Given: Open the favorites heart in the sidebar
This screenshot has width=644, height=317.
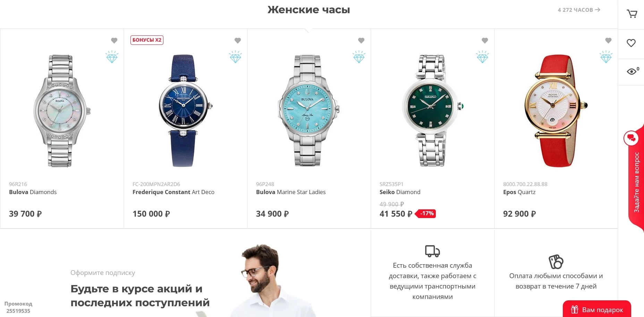Looking at the screenshot, I should tap(631, 43).
